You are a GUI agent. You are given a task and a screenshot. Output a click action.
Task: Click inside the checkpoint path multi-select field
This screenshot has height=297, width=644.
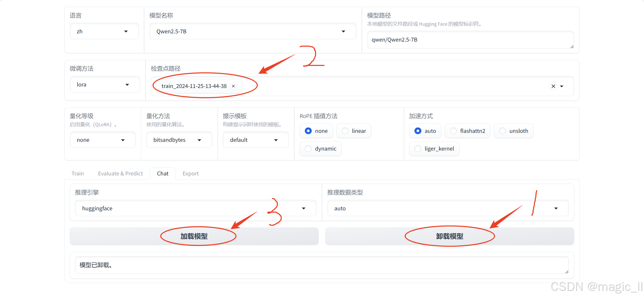click(x=362, y=86)
